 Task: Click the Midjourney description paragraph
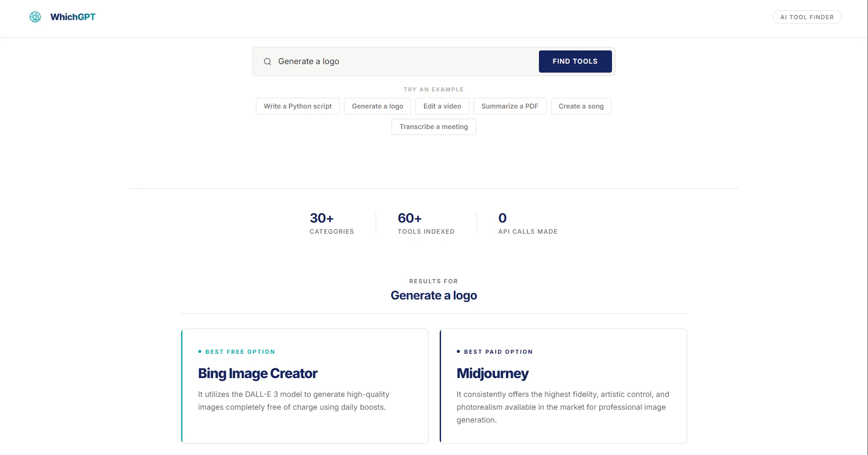tap(563, 407)
